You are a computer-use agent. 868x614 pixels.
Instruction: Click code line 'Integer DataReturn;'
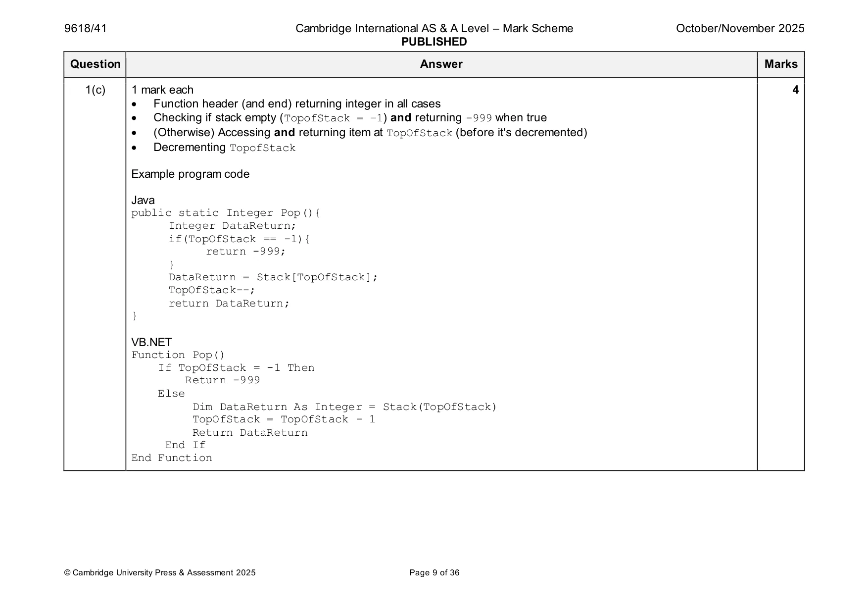click(232, 226)
